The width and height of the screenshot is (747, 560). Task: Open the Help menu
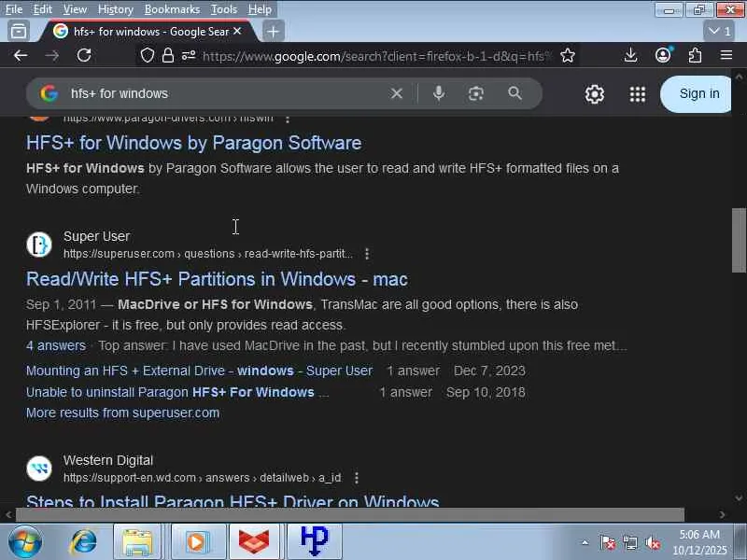pyautogui.click(x=260, y=9)
